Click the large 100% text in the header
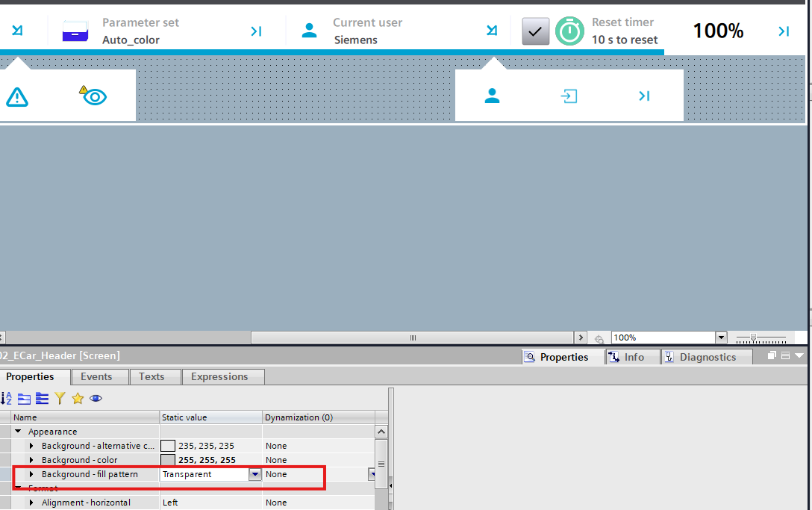The width and height of the screenshot is (812, 510). [718, 31]
